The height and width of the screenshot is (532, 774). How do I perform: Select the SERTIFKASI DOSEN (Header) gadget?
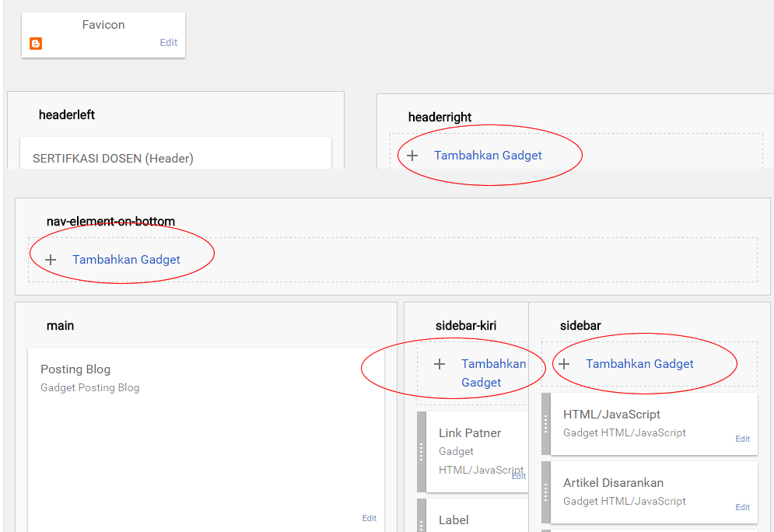113,158
